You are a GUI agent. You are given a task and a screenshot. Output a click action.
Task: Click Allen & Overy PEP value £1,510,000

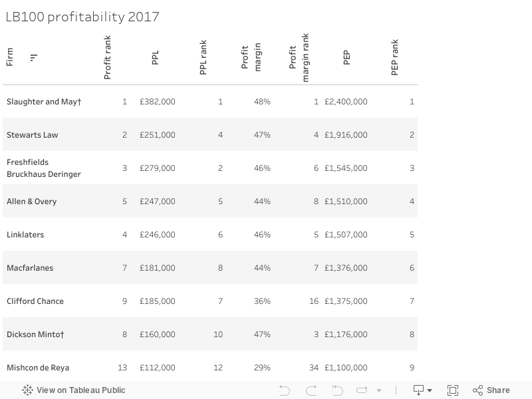coord(346,201)
